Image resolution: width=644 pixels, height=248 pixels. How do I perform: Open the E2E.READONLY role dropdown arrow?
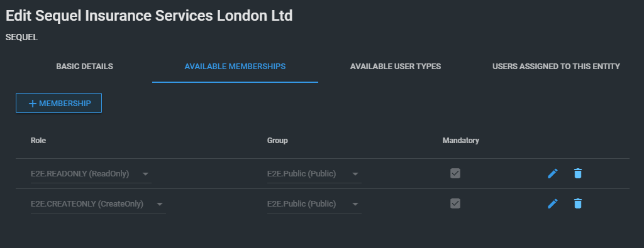coord(145,174)
